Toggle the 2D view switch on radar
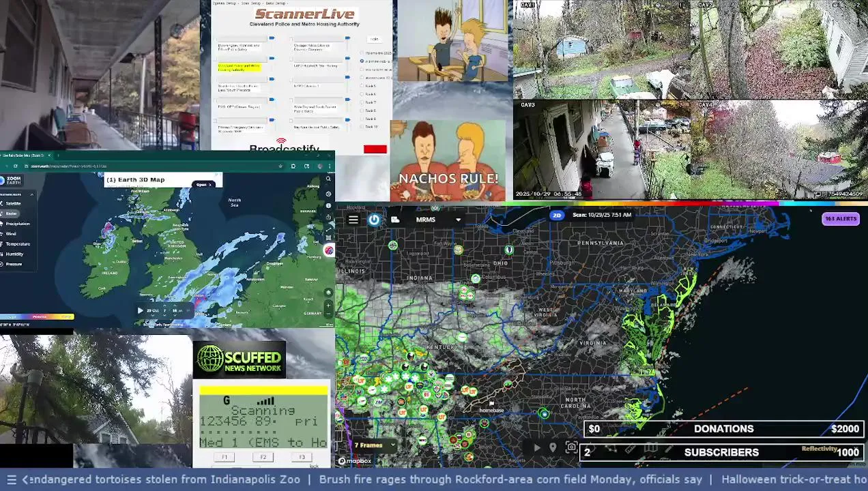 click(x=557, y=215)
